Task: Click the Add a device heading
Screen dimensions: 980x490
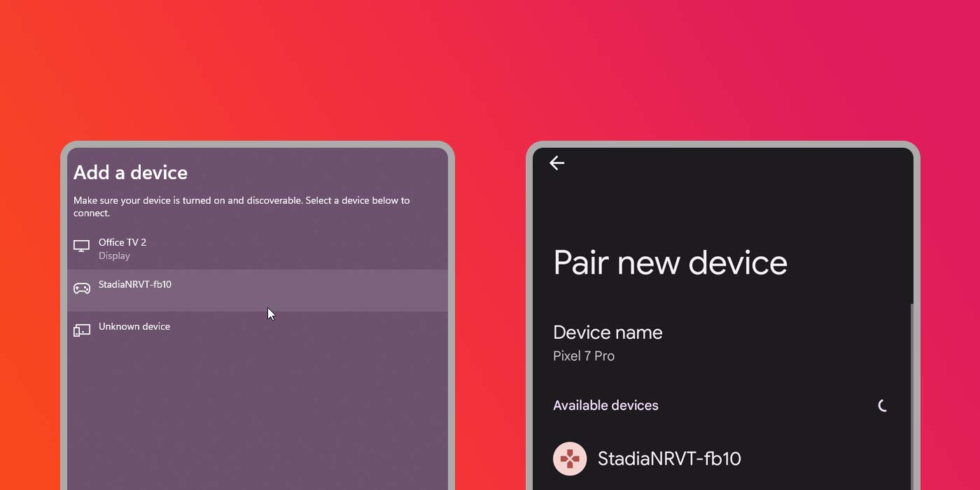Action: tap(130, 172)
